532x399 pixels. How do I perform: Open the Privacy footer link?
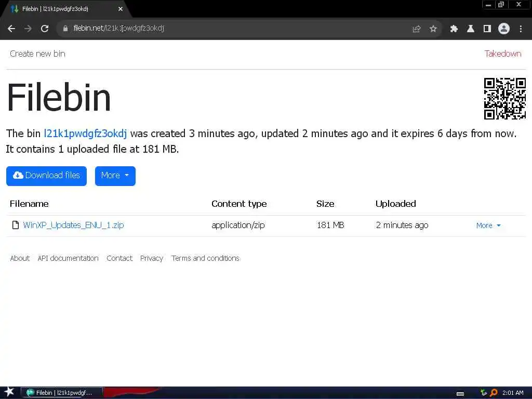coord(152,258)
